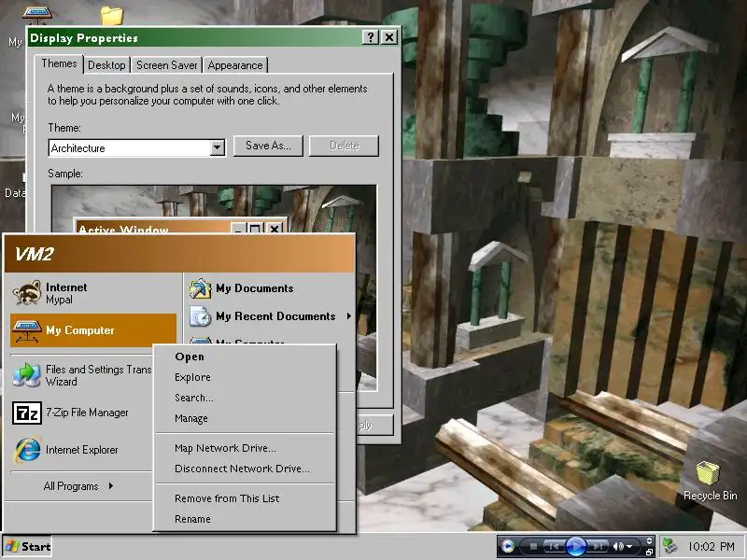This screenshot has width=747, height=560.
Task: Choose Remove from This List
Action: 245,498
